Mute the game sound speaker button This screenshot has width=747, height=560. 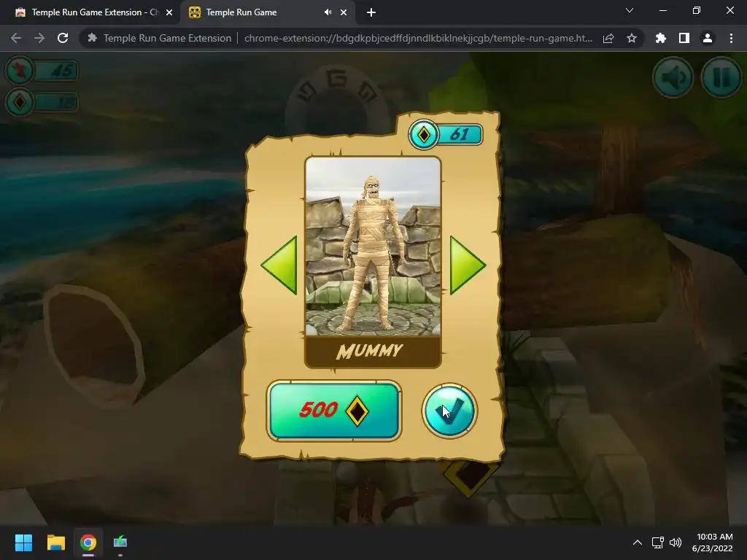coord(673,77)
